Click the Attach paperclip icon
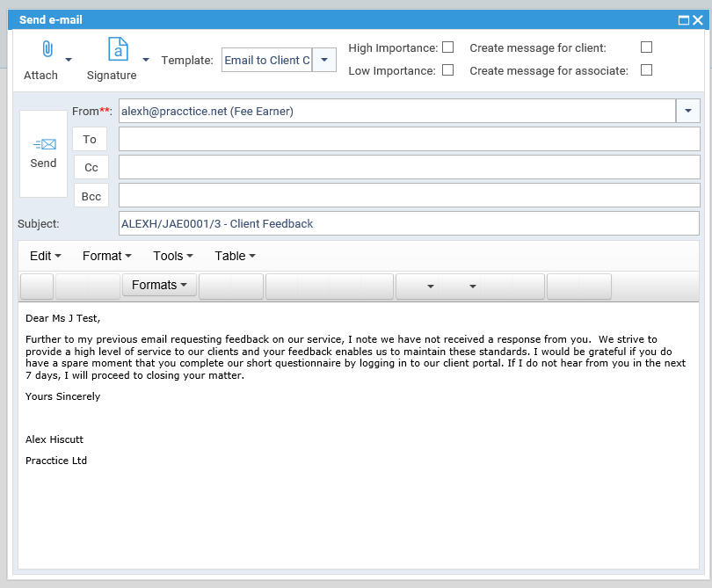Screen dimensions: 712x588 click(x=47, y=48)
